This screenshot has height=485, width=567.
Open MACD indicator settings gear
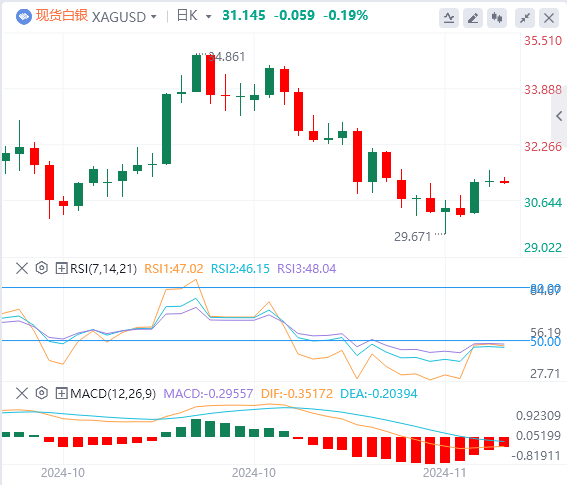42,393
